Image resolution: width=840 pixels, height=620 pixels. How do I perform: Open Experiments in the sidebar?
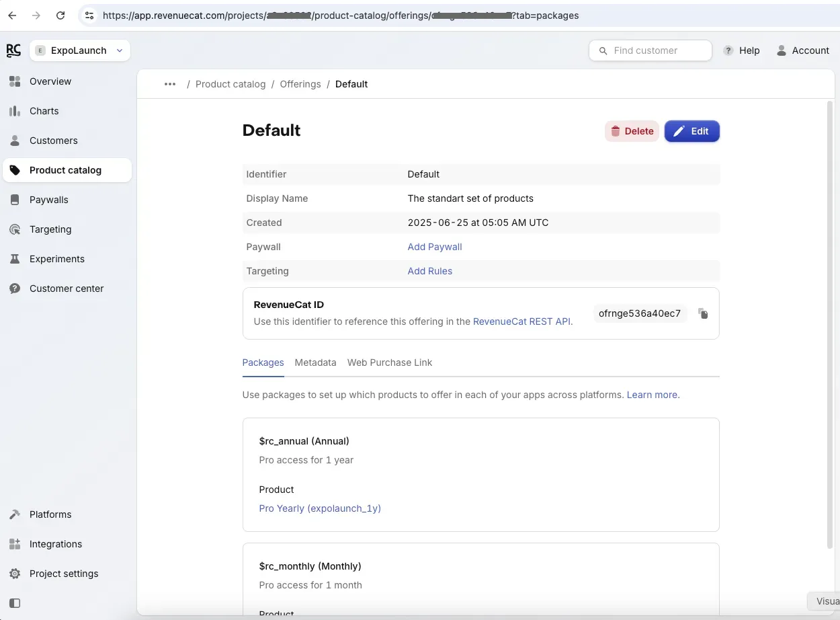[x=67, y=259]
